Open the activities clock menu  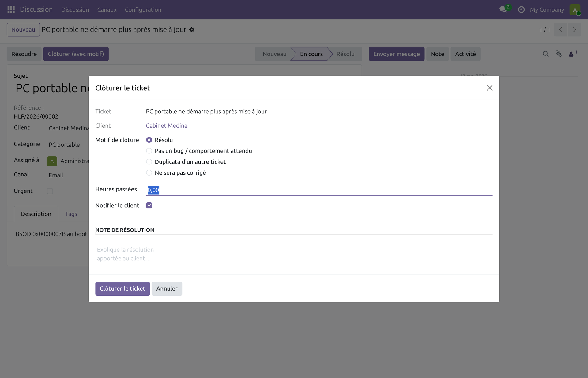point(521,9)
